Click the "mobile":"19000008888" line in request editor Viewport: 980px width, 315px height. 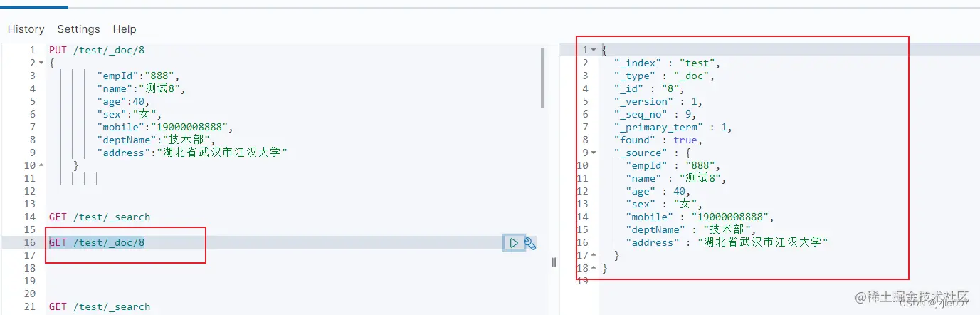click(x=165, y=128)
